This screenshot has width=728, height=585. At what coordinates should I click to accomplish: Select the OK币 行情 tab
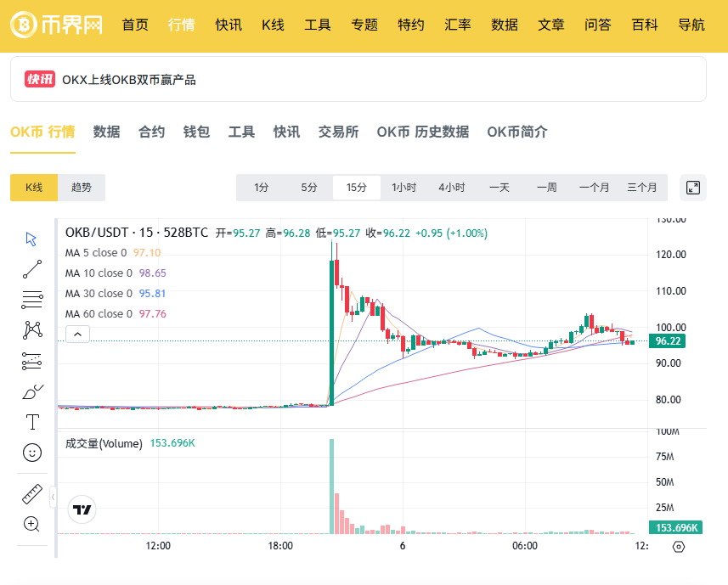[42, 132]
